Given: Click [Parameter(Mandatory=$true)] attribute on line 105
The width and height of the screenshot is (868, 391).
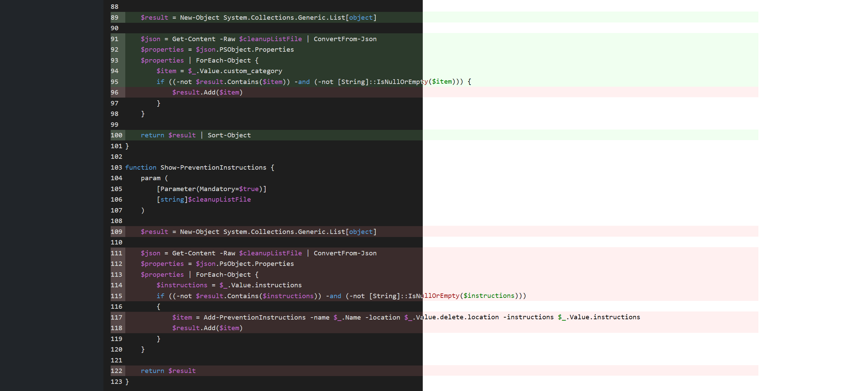Looking at the screenshot, I should (x=211, y=189).
